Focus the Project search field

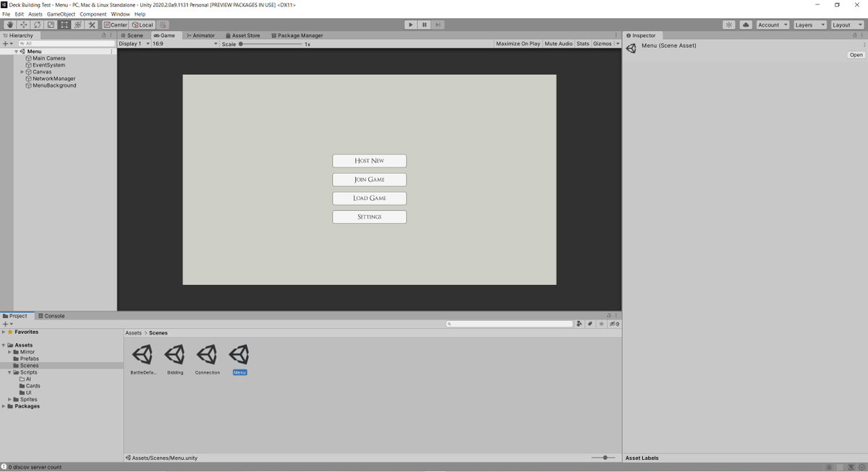pos(509,324)
